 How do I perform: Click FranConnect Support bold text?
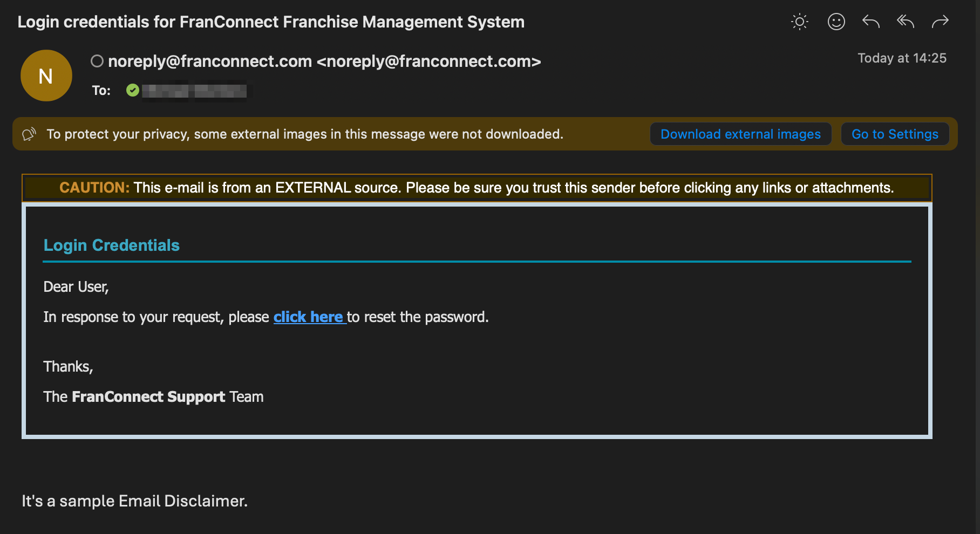coord(148,397)
